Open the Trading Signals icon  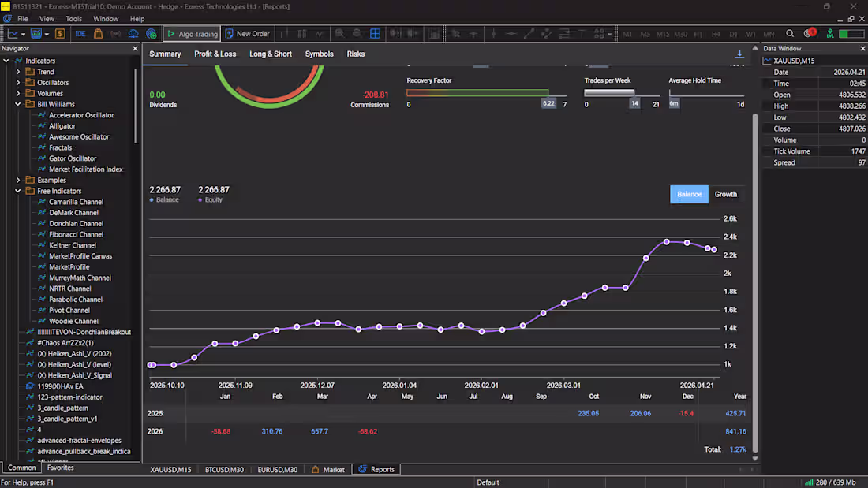click(x=115, y=33)
